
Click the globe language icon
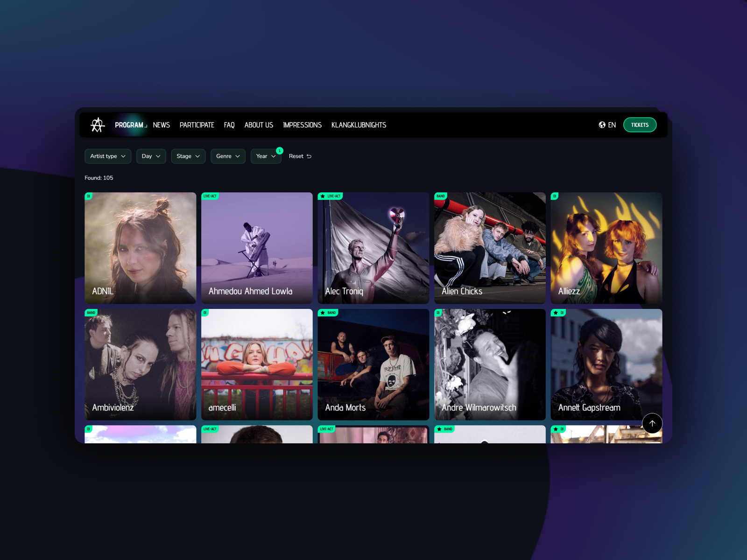[x=602, y=125]
